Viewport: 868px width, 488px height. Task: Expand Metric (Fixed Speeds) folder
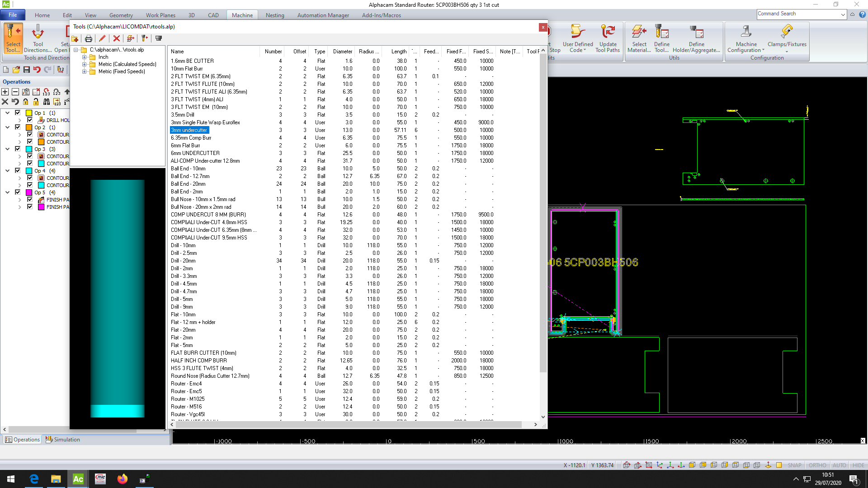(x=84, y=71)
